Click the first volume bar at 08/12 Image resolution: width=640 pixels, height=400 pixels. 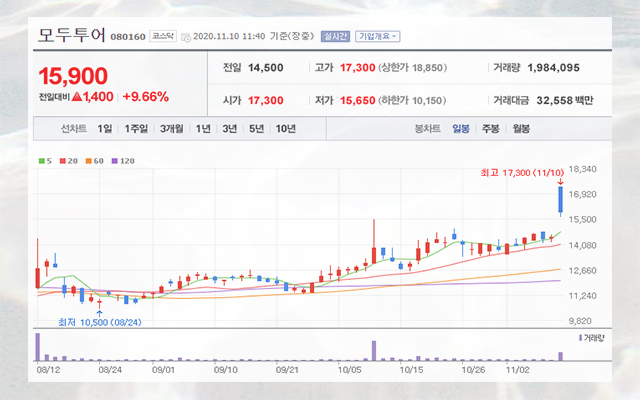pyautogui.click(x=38, y=347)
